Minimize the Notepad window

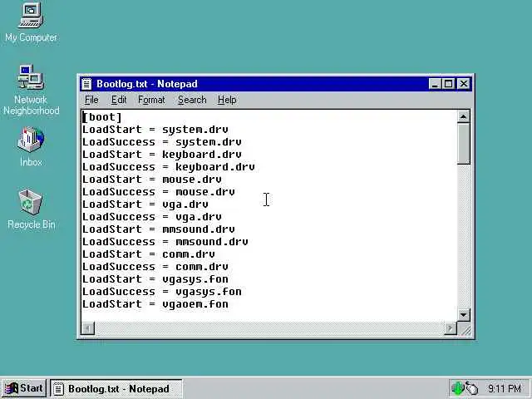tap(435, 84)
